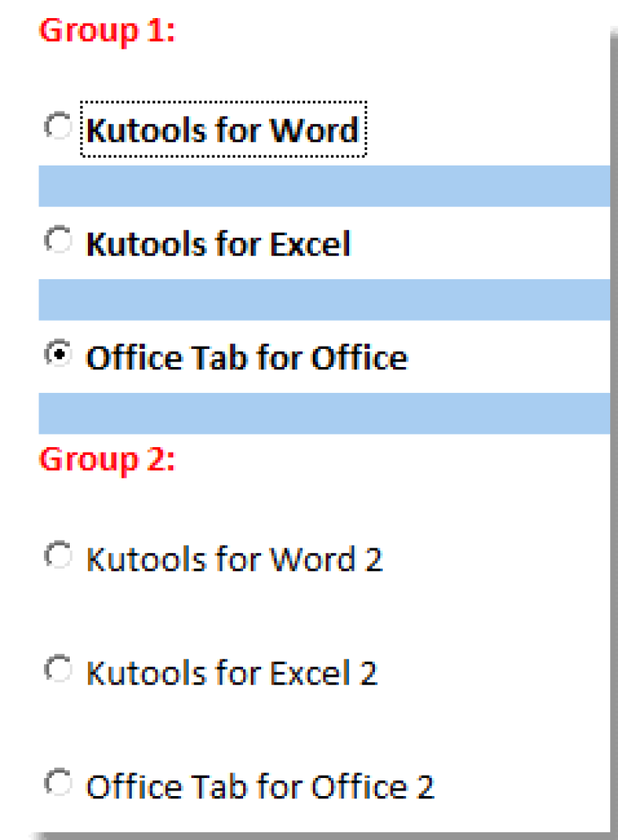
Task: Select the Kutools for Excel radio button
Action: pos(58,242)
